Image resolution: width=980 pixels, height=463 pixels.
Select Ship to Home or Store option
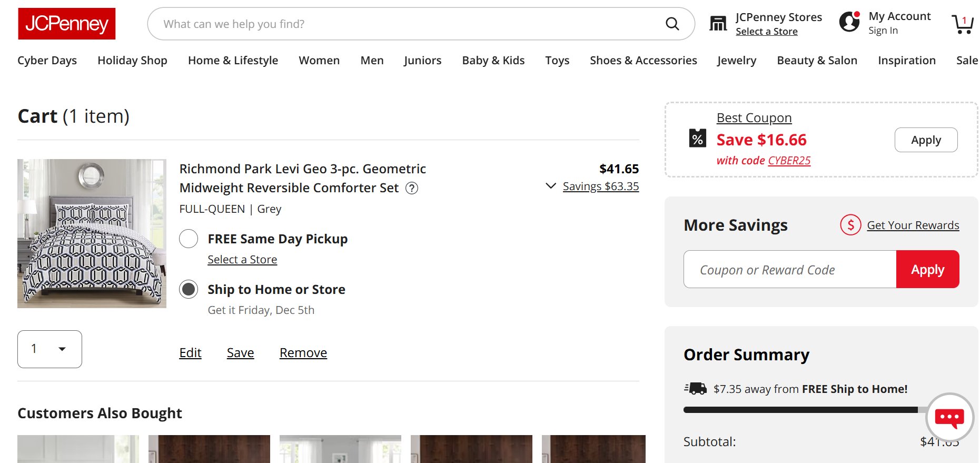[189, 289]
